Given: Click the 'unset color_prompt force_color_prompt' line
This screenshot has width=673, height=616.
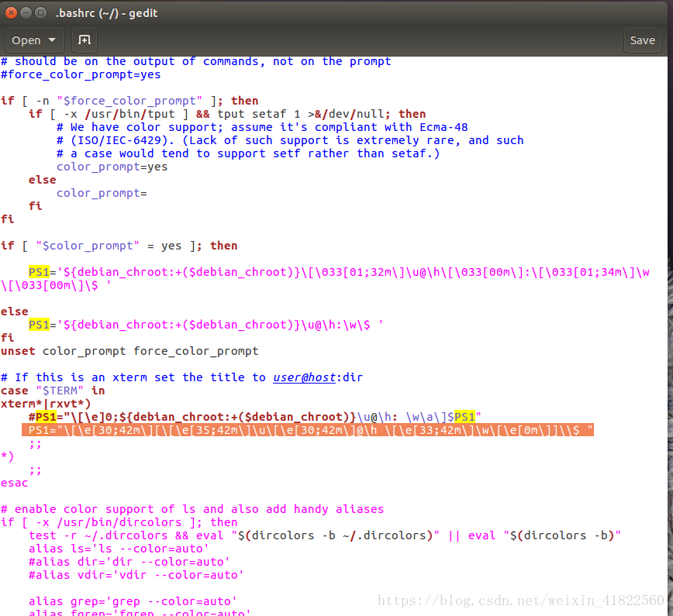Looking at the screenshot, I should [x=129, y=351].
